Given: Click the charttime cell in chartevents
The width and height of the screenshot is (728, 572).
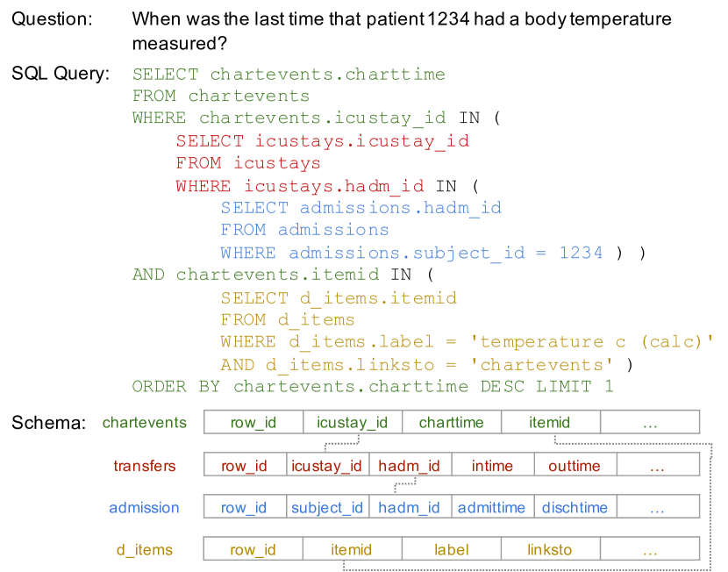Looking at the screenshot, I should click(x=452, y=422).
